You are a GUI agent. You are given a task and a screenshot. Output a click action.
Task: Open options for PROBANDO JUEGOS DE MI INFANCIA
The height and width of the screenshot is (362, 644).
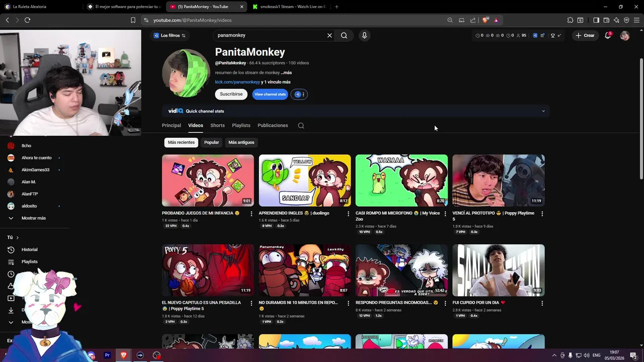tap(252, 214)
